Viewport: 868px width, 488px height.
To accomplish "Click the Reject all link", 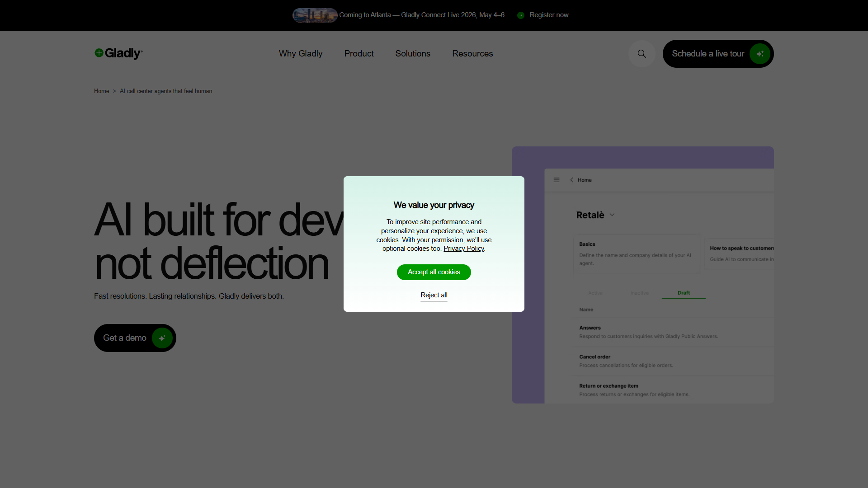I will point(434,295).
